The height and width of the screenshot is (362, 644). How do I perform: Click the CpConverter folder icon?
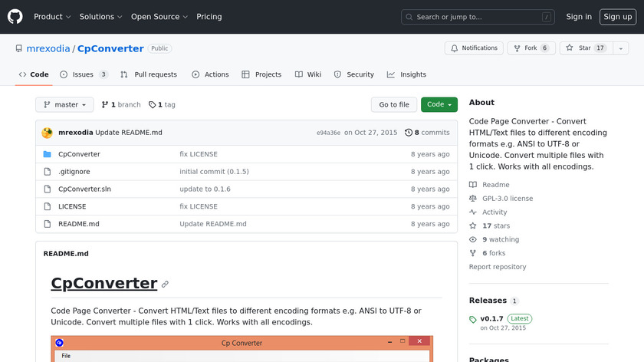tap(48, 154)
